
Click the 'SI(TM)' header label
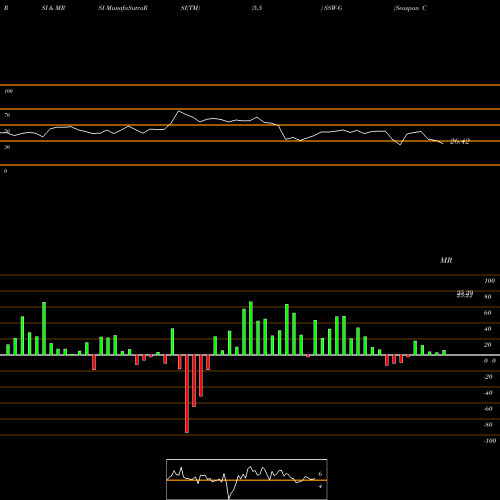(190, 8)
